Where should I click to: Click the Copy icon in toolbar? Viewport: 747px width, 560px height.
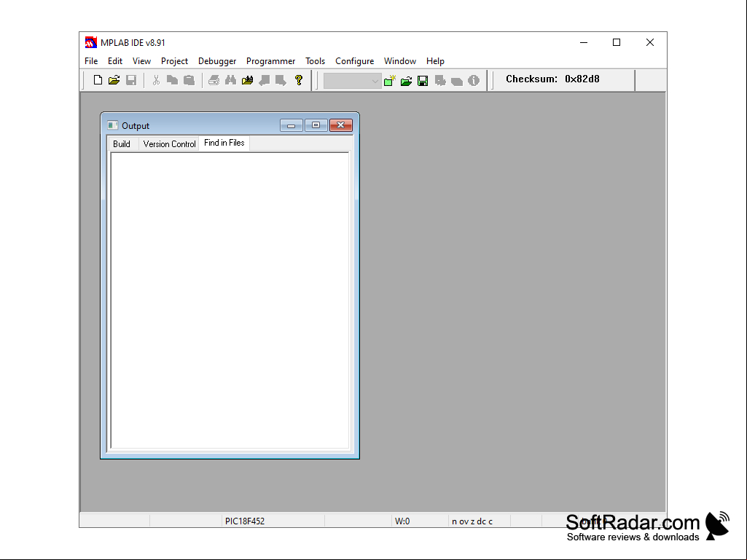coord(172,80)
